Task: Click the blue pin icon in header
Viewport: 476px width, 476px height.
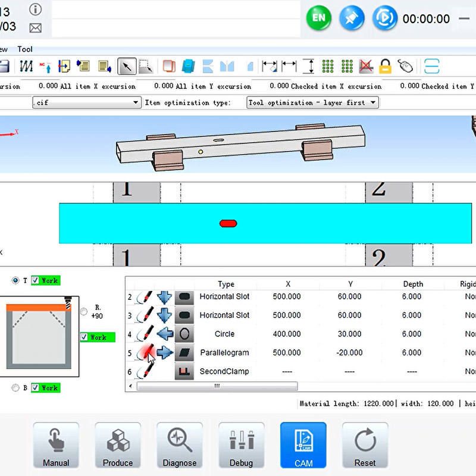Action: tap(352, 18)
